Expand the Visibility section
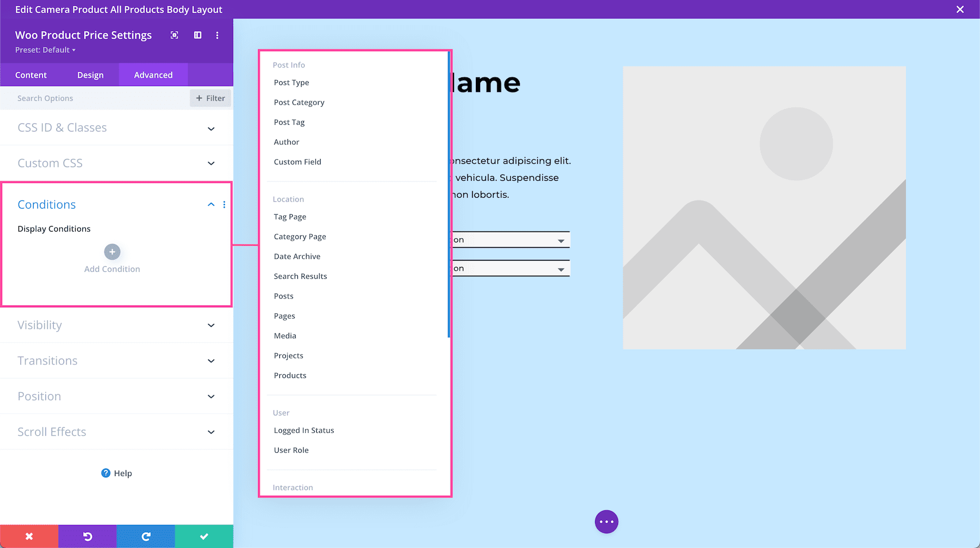 [117, 325]
